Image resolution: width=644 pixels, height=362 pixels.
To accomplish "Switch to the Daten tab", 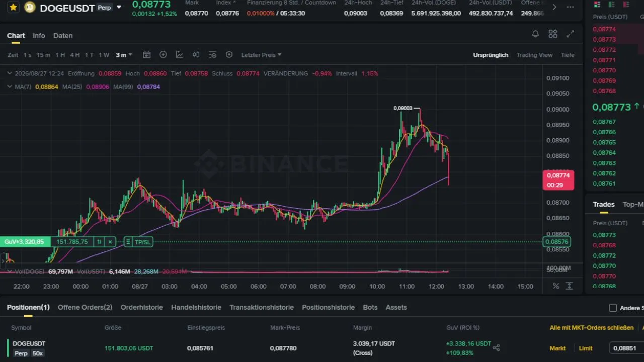I will point(63,36).
